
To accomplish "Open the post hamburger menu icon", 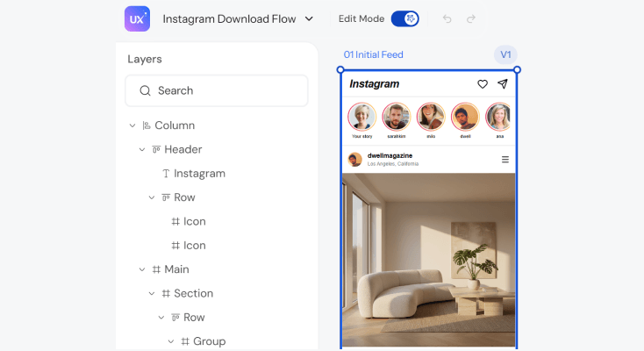I will [505, 160].
